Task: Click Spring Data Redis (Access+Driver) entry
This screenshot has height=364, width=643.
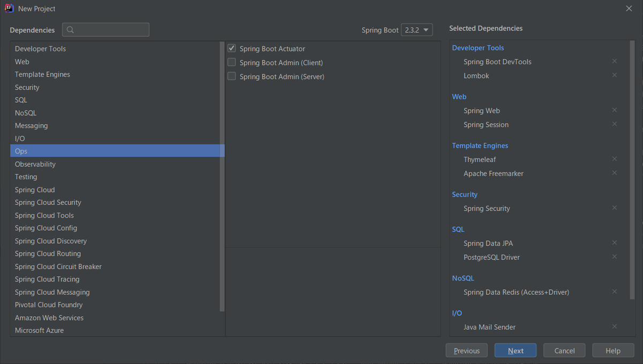Action: 517,292
